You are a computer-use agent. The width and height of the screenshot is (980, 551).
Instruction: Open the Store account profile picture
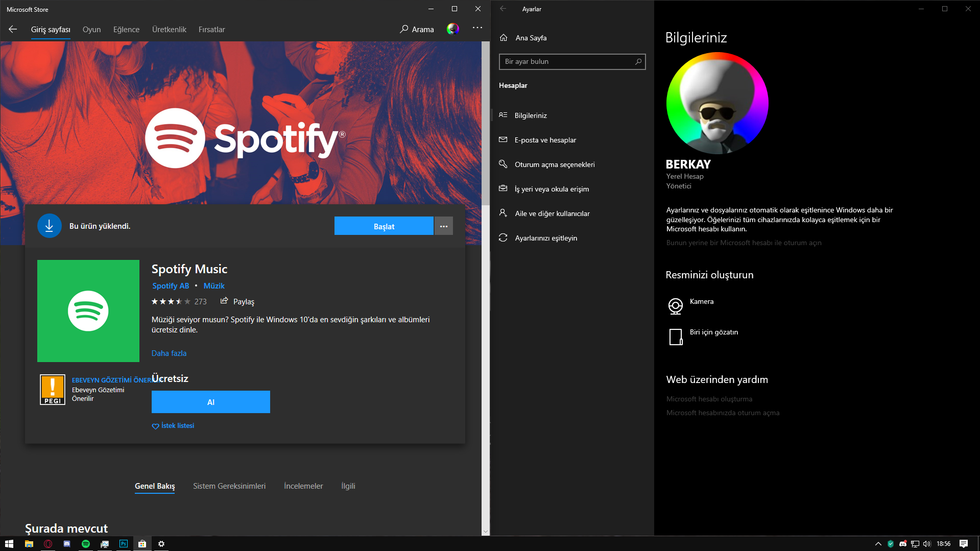point(453,29)
